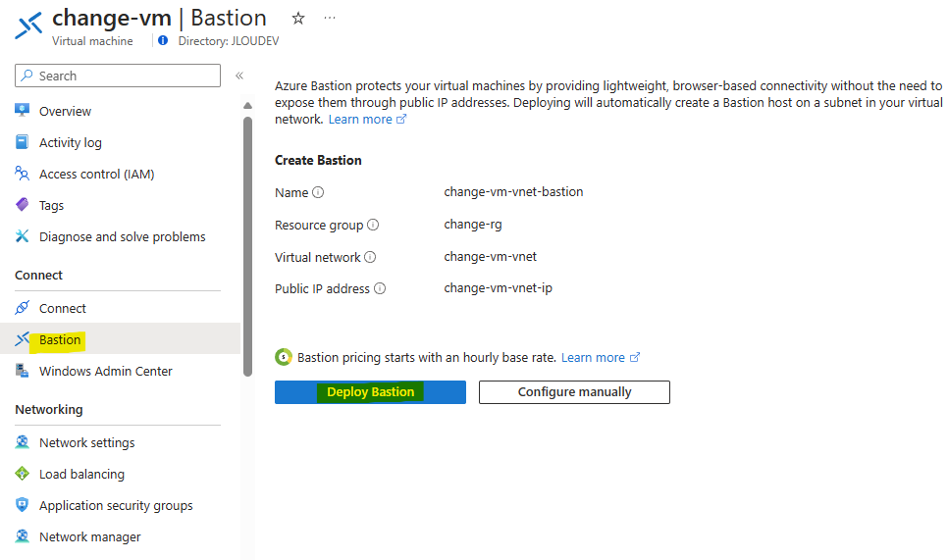
Task: Open the Activity log page
Action: pyautogui.click(x=70, y=142)
